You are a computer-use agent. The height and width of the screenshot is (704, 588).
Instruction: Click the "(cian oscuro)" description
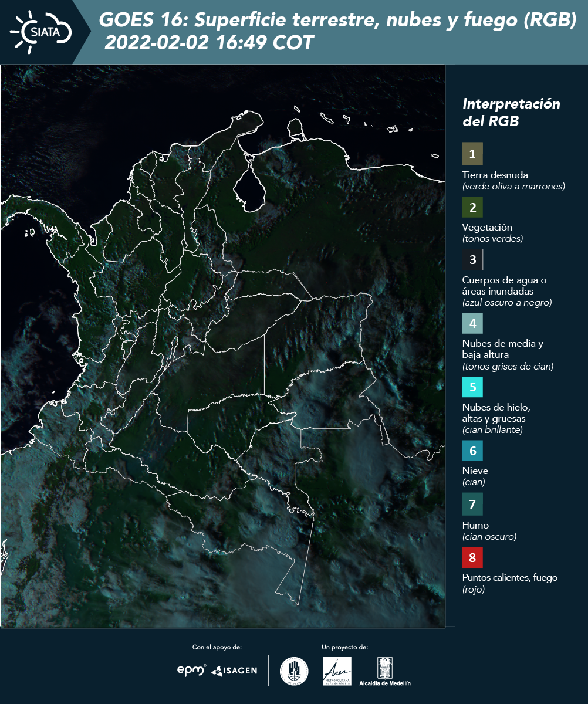tap(489, 536)
